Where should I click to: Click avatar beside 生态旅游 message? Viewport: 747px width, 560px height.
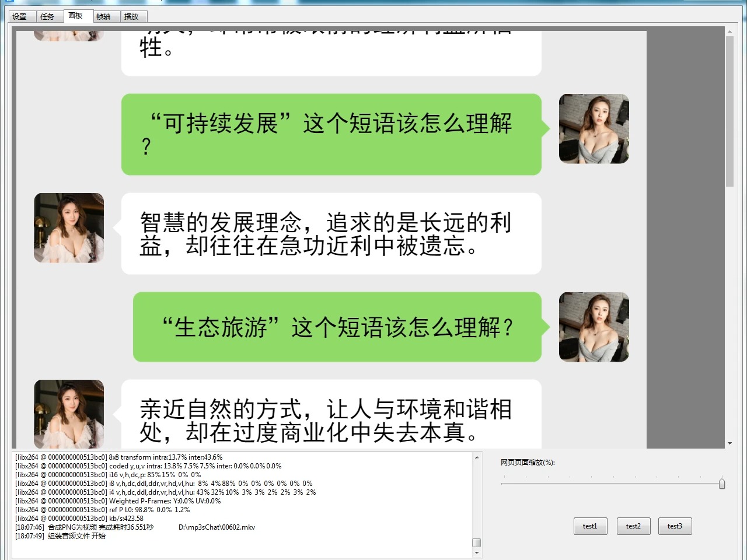594,327
